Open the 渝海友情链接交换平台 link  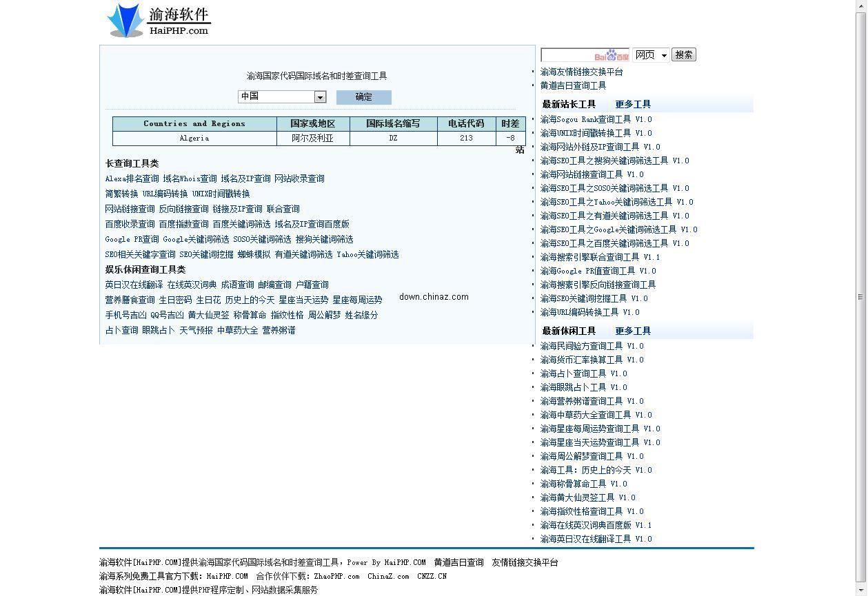point(583,71)
